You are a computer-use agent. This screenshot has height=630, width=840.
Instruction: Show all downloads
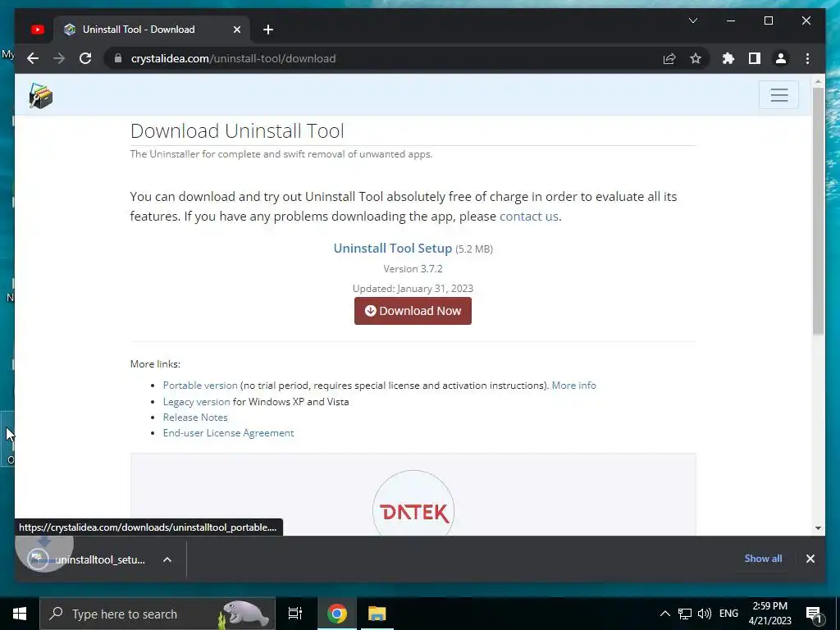[763, 558]
